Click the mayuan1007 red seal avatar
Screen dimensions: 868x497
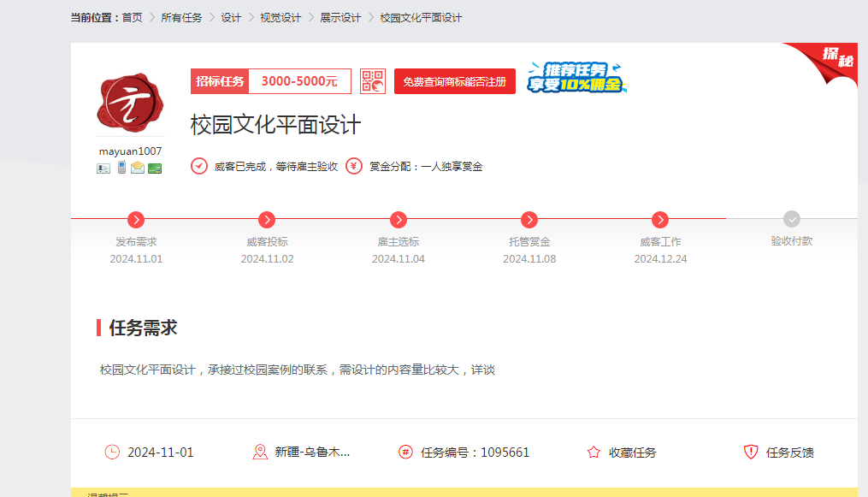(130, 103)
